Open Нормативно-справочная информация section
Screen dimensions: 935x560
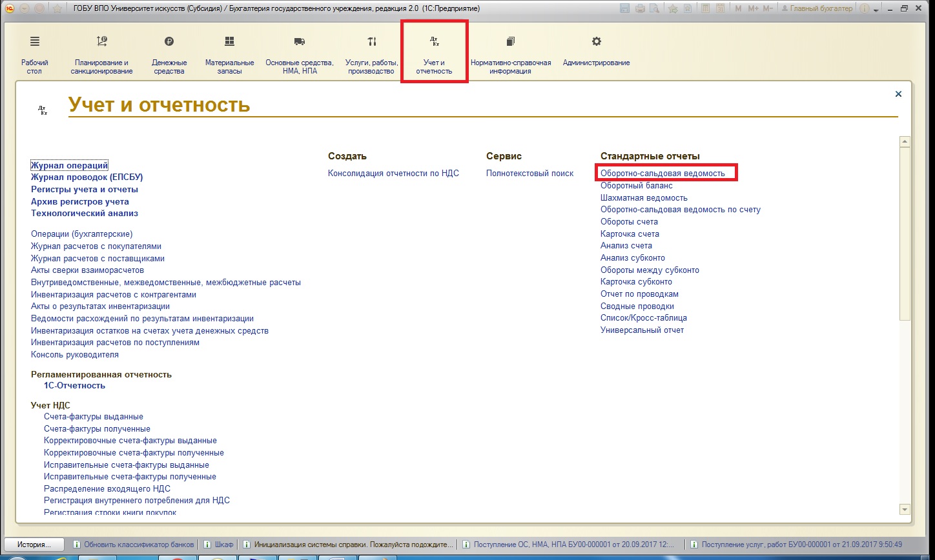[x=511, y=55]
